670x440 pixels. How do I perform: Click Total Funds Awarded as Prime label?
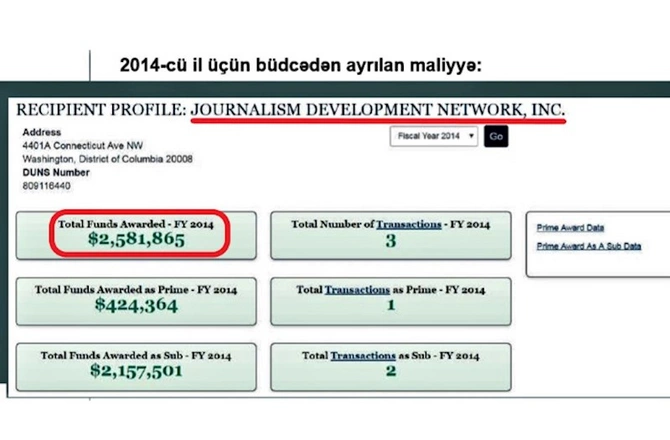pyautogui.click(x=136, y=290)
